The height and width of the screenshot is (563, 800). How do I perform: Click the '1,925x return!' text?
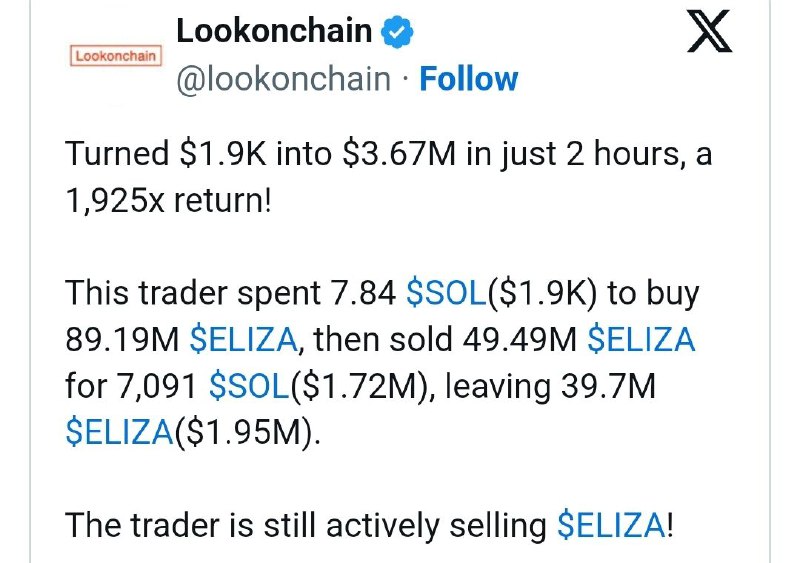click(x=169, y=200)
